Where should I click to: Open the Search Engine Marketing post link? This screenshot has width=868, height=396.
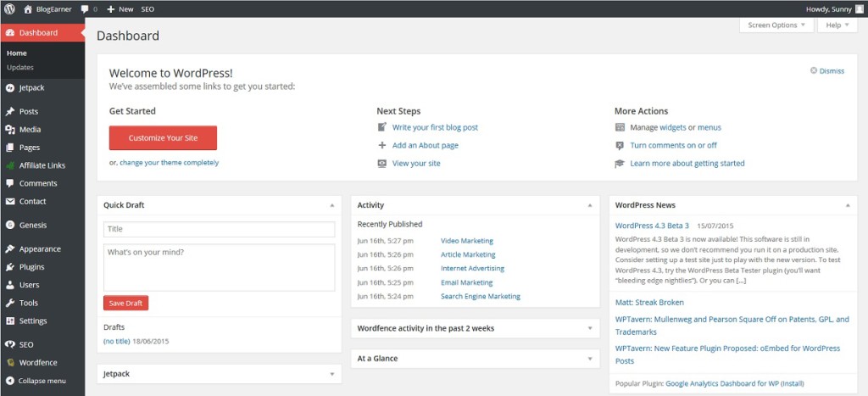(481, 296)
